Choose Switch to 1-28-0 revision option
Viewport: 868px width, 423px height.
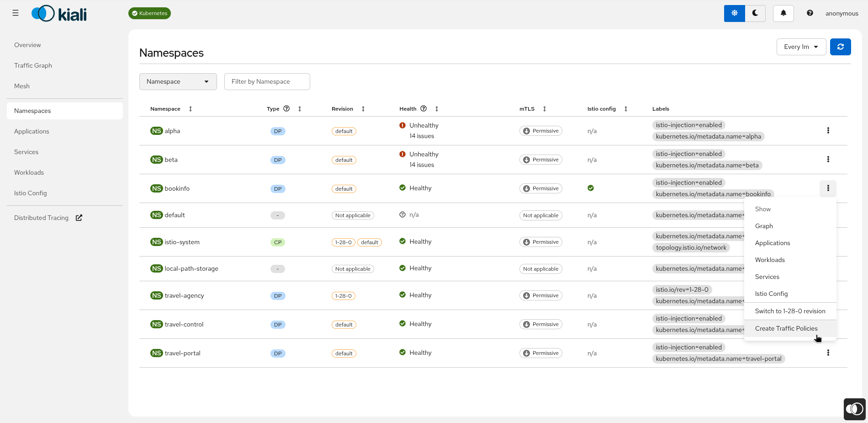(x=790, y=311)
